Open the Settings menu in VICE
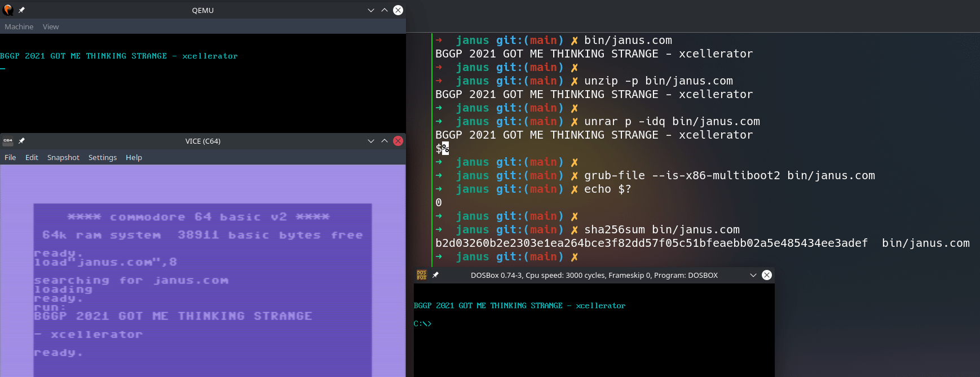The width and height of the screenshot is (980, 377). pyautogui.click(x=103, y=157)
